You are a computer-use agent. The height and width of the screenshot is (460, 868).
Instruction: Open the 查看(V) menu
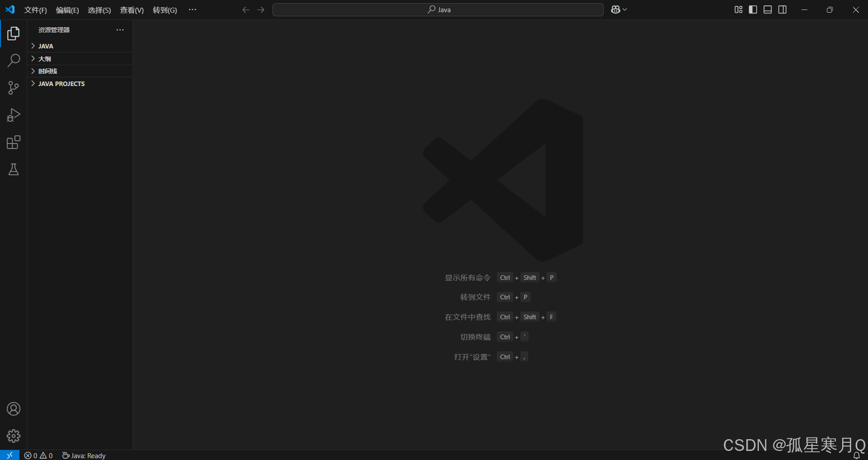click(x=132, y=10)
